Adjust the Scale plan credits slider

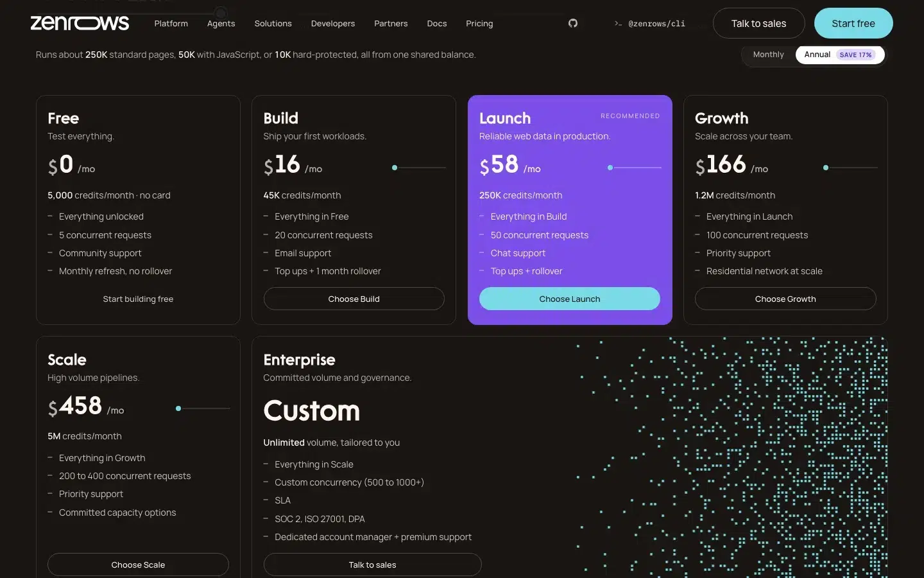point(203,408)
